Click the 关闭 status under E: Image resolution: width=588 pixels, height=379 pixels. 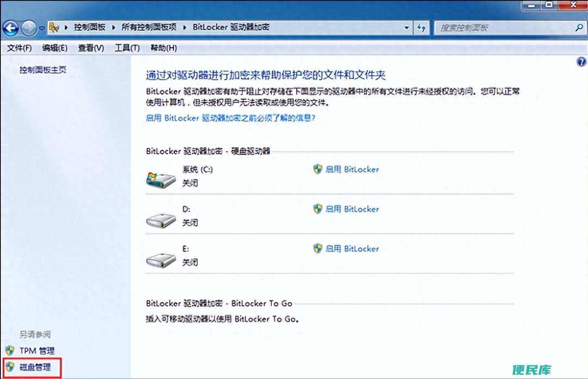click(190, 262)
